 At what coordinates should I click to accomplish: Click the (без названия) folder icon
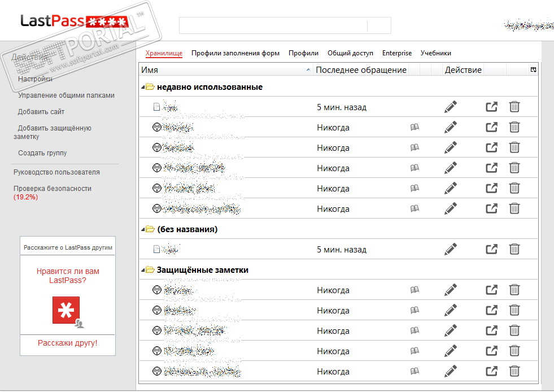pos(151,229)
